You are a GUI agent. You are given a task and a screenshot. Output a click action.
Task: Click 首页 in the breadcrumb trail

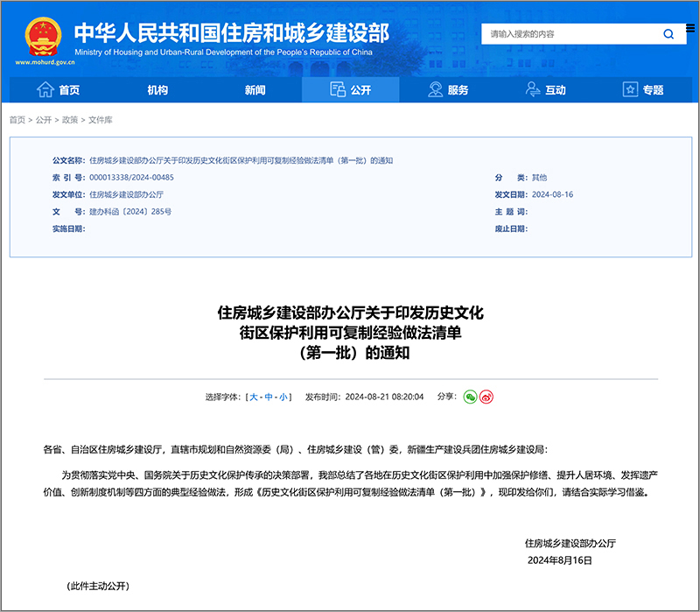coord(17,120)
